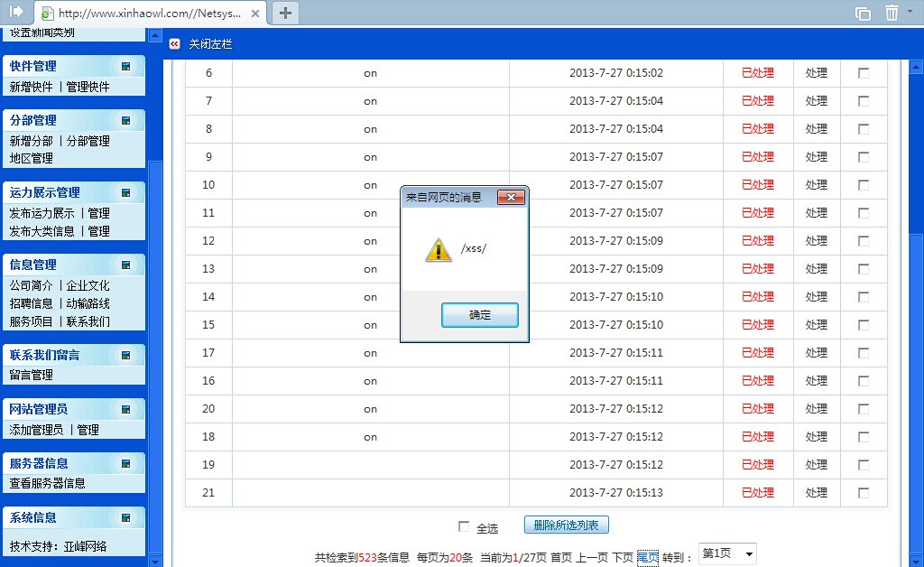Go to 下页 next page link
Screen dimensions: 924x567
tap(623, 557)
